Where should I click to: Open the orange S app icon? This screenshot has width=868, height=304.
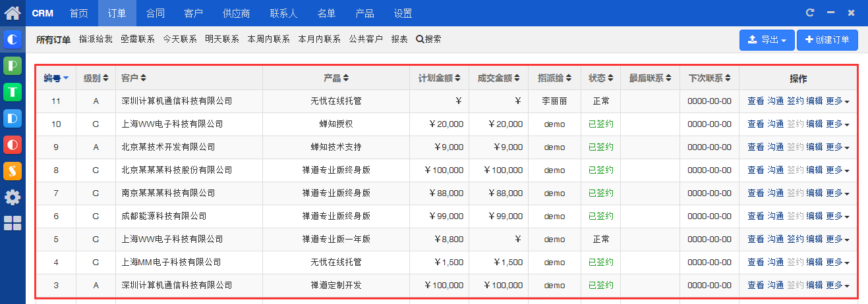13,171
